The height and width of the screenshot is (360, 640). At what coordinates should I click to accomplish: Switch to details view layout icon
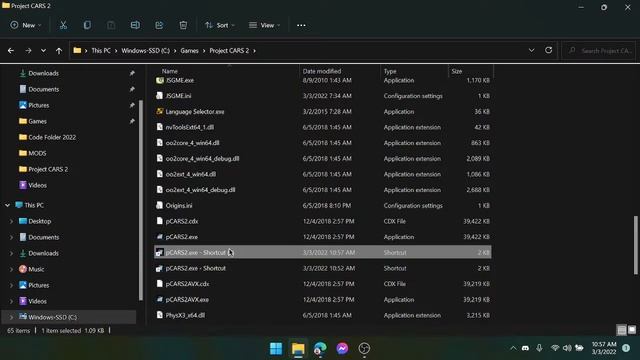pyautogui.click(x=622, y=330)
